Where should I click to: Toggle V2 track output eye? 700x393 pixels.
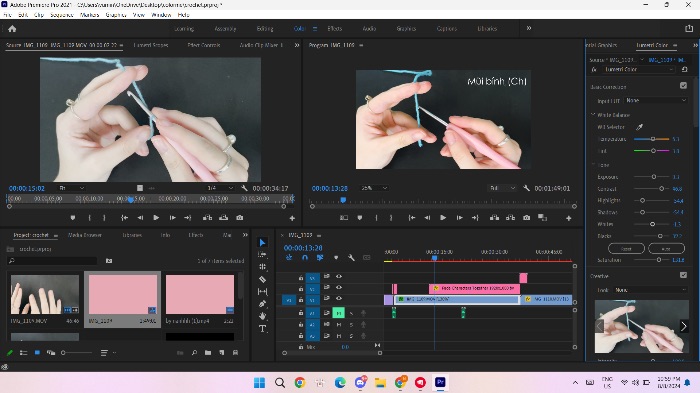(x=339, y=287)
